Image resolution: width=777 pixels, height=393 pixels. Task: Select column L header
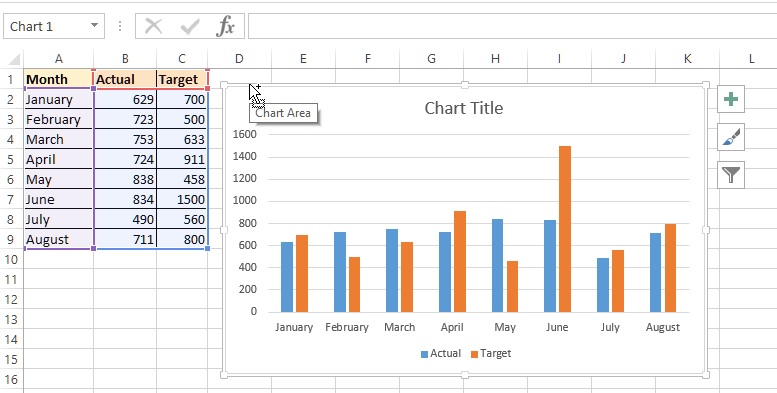tap(751, 59)
